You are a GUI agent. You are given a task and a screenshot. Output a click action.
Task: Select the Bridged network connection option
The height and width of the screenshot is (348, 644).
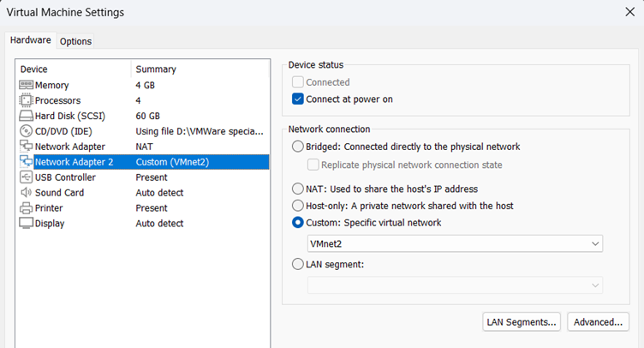pos(298,147)
